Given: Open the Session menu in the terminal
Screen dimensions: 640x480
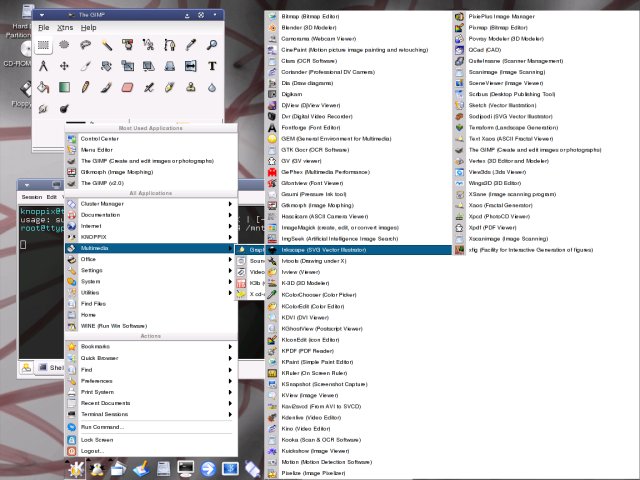Looking at the screenshot, I should 32,197.
